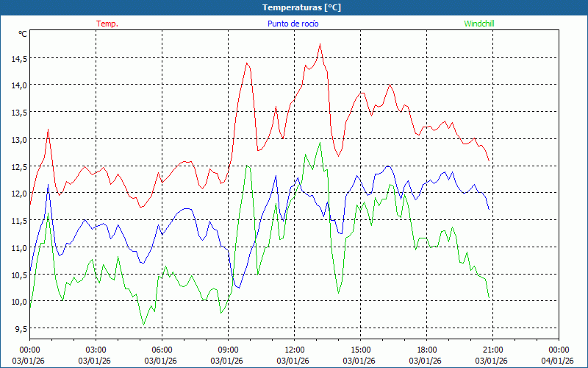The image size is (588, 368).
Task: Click the 11,0 y-axis value label
Action: pos(18,247)
